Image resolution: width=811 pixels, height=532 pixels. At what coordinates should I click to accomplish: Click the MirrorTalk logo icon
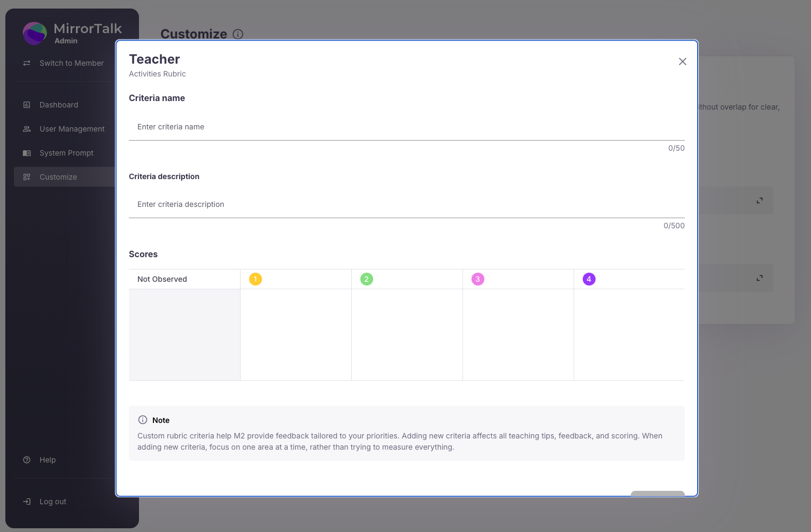(x=35, y=34)
